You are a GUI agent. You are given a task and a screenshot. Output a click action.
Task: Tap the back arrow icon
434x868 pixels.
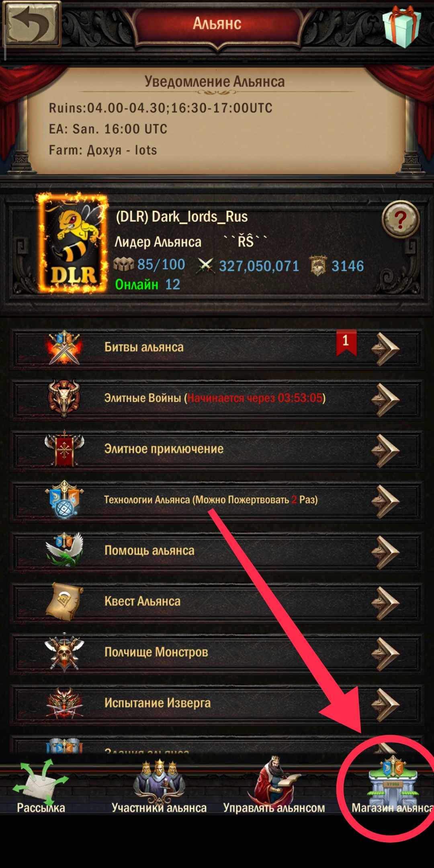pyautogui.click(x=32, y=24)
